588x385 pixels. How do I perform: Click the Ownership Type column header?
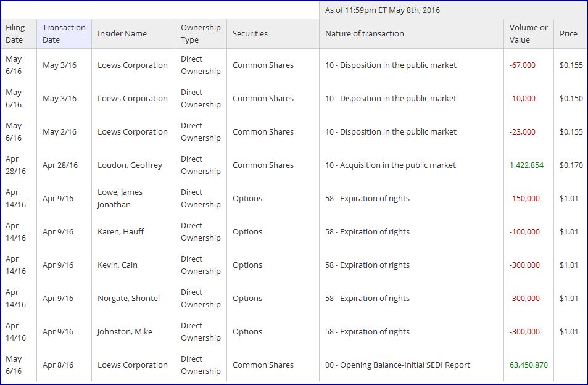click(x=201, y=34)
